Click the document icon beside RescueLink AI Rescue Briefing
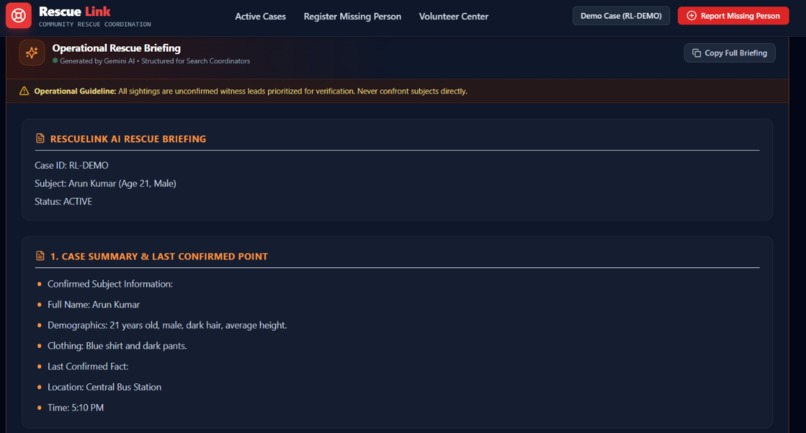Viewport: 806px width, 433px height. [x=40, y=138]
